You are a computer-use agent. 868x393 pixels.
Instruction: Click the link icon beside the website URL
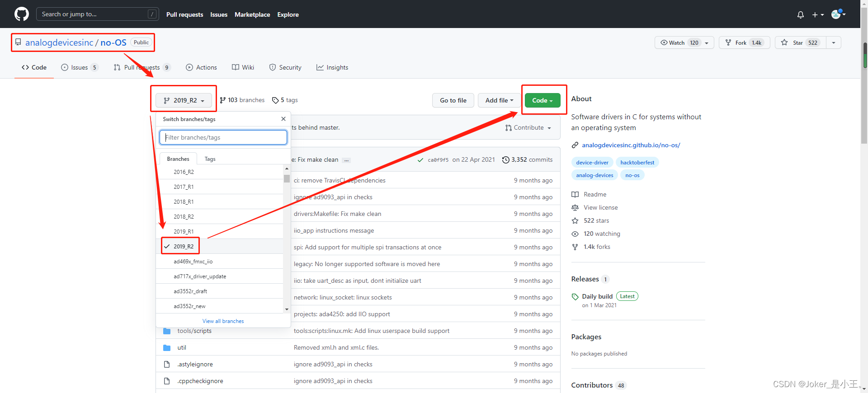pyautogui.click(x=575, y=145)
